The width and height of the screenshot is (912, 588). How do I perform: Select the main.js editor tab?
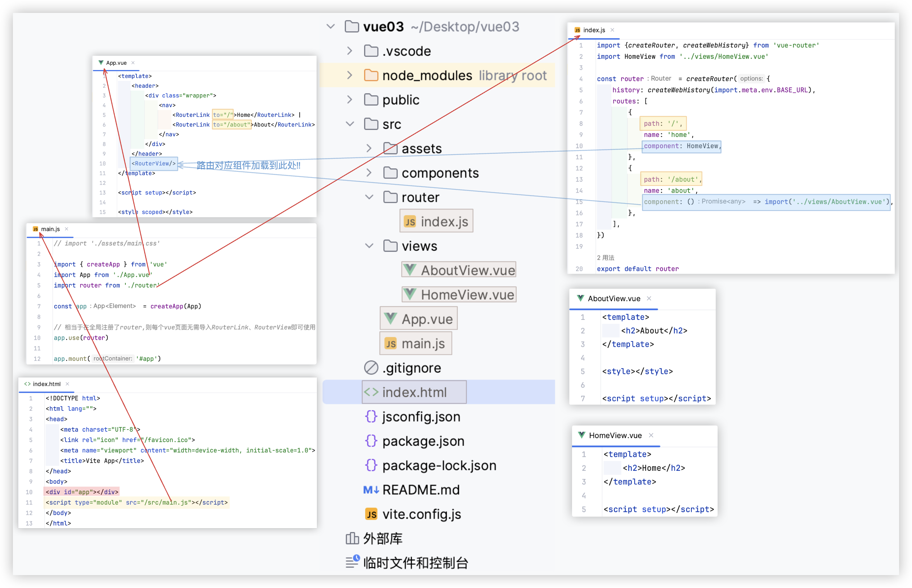pyautogui.click(x=50, y=229)
